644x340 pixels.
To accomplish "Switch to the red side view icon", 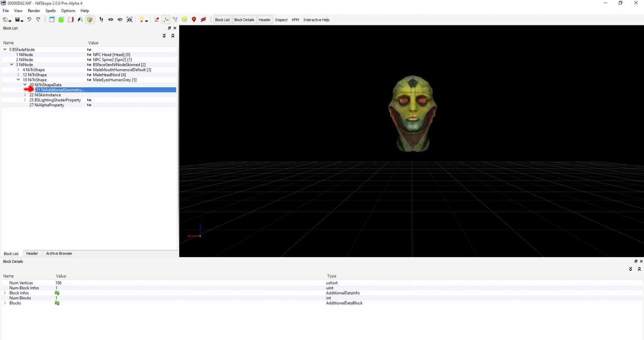I will click(71, 20).
